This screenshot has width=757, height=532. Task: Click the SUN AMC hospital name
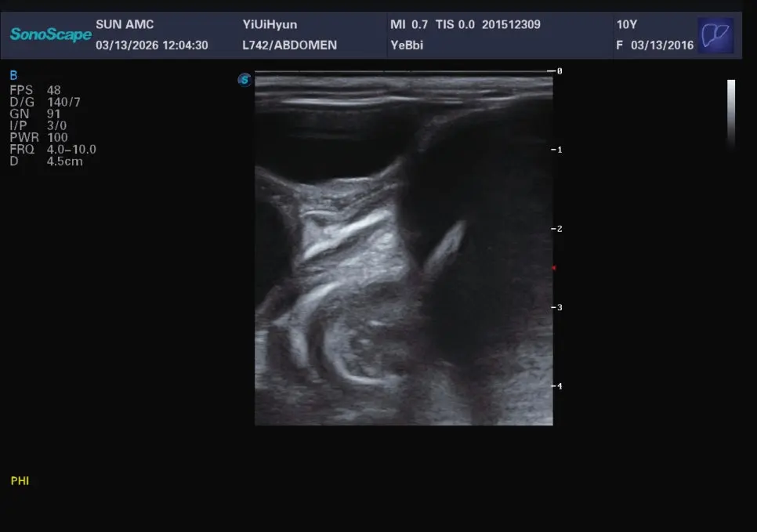point(125,24)
